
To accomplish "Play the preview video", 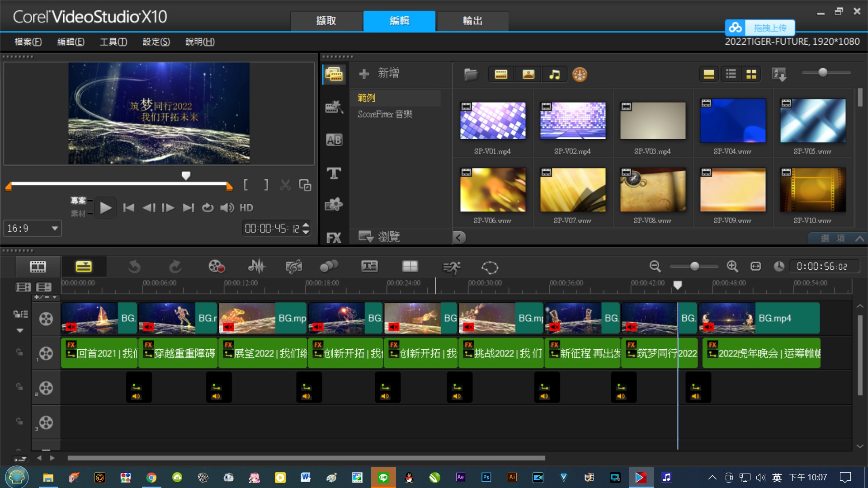I will pyautogui.click(x=105, y=208).
